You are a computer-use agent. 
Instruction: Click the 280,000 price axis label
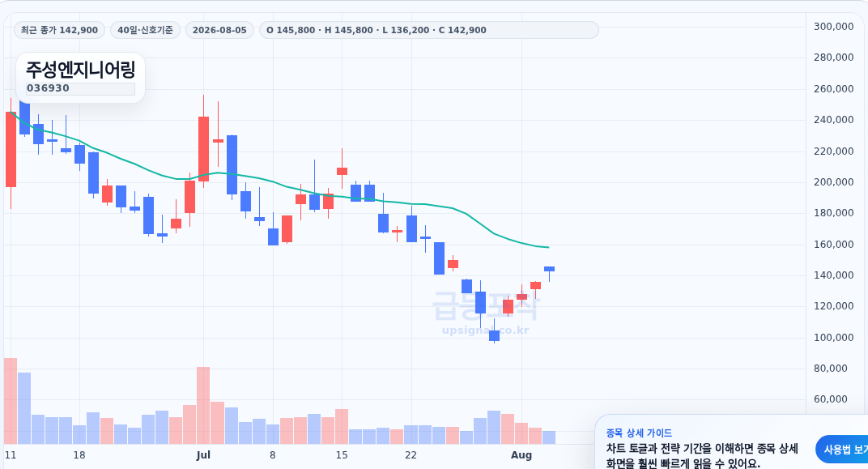click(833, 57)
